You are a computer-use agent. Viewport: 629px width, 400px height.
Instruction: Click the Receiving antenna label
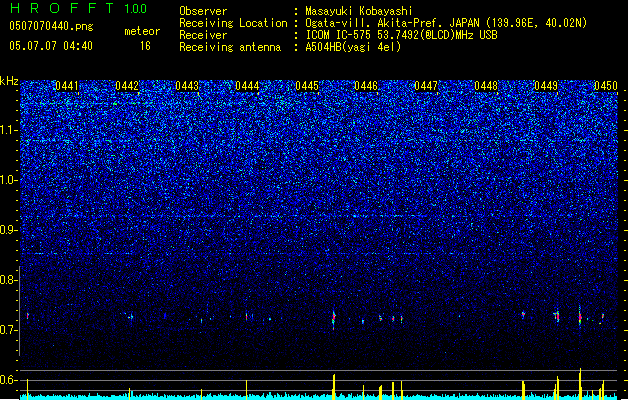pos(230,47)
